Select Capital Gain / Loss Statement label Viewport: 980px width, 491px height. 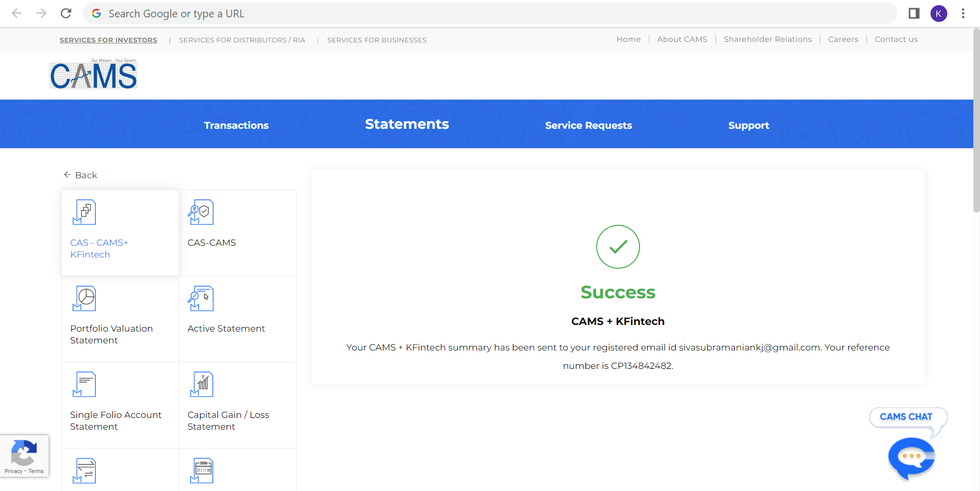(x=228, y=420)
